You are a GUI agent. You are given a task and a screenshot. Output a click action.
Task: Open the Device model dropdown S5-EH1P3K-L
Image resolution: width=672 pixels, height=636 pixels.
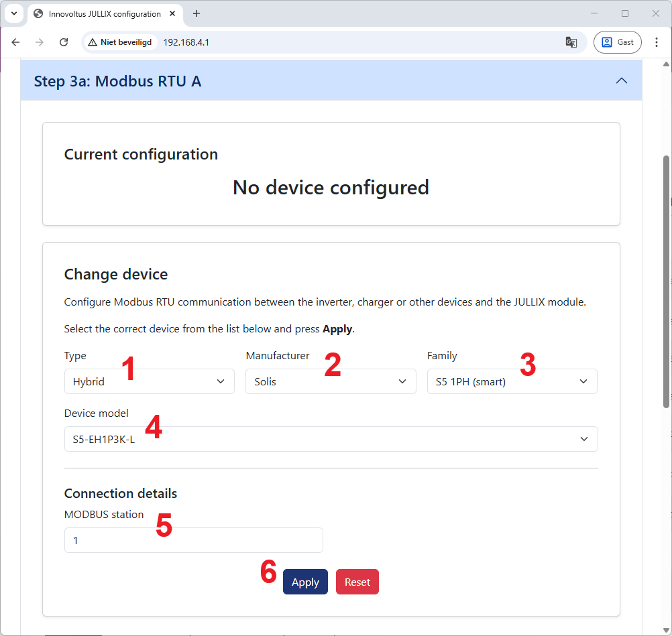331,439
